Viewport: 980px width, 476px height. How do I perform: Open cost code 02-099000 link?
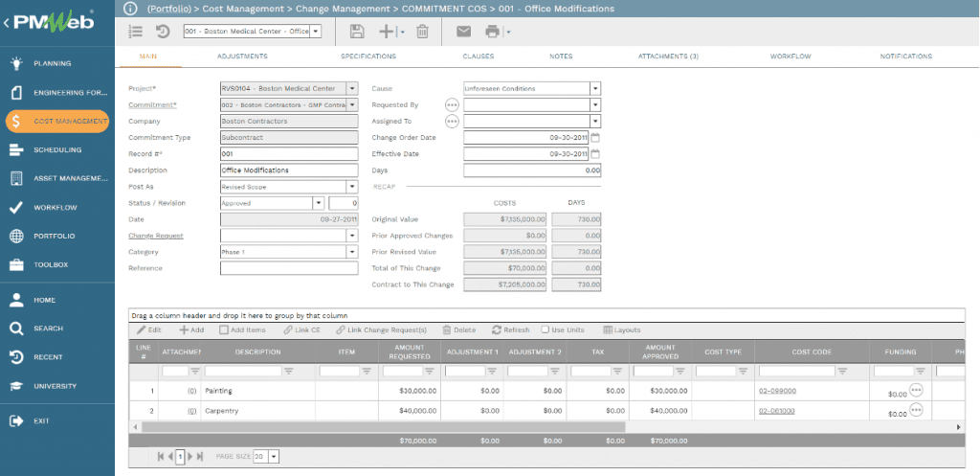click(777, 391)
